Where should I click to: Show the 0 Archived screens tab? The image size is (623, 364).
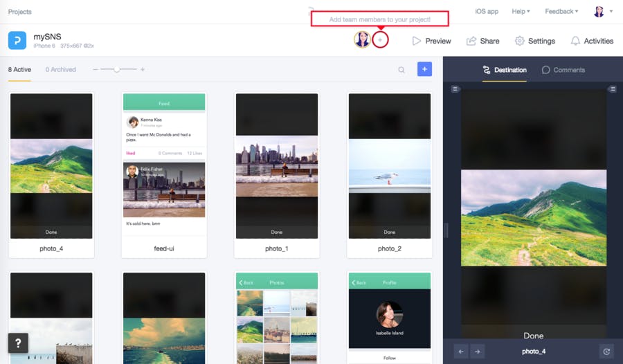click(x=60, y=69)
